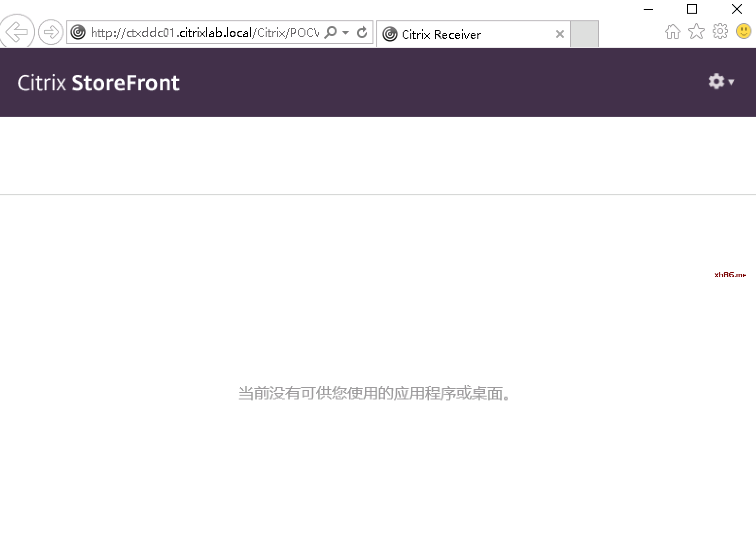This screenshot has width=756, height=555.
Task: Click the Citrix StoreFront logo text
Action: (x=98, y=83)
